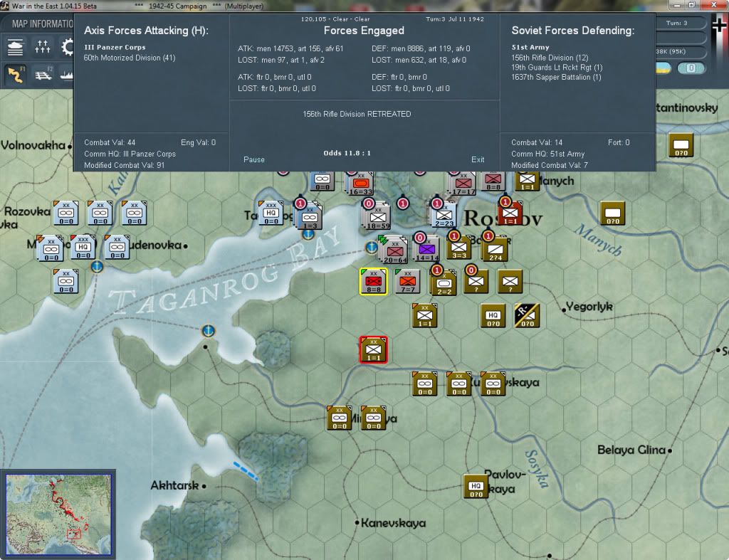This screenshot has height=560, width=729.
Task: Select the red Soviet 1=1 counter at Rostov
Action: (x=510, y=213)
